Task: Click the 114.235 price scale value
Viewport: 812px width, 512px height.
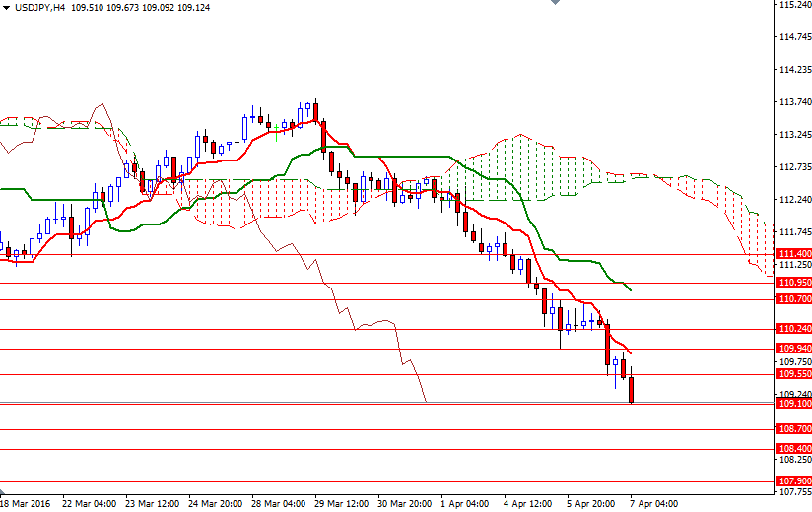Action: [795, 70]
